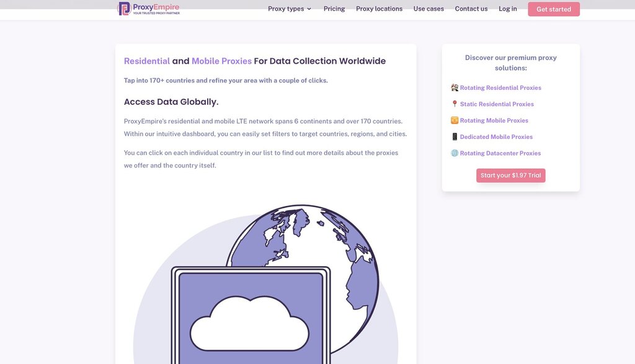
Task: Visit the Dedicated Mobile Proxies link
Action: pyautogui.click(x=496, y=137)
